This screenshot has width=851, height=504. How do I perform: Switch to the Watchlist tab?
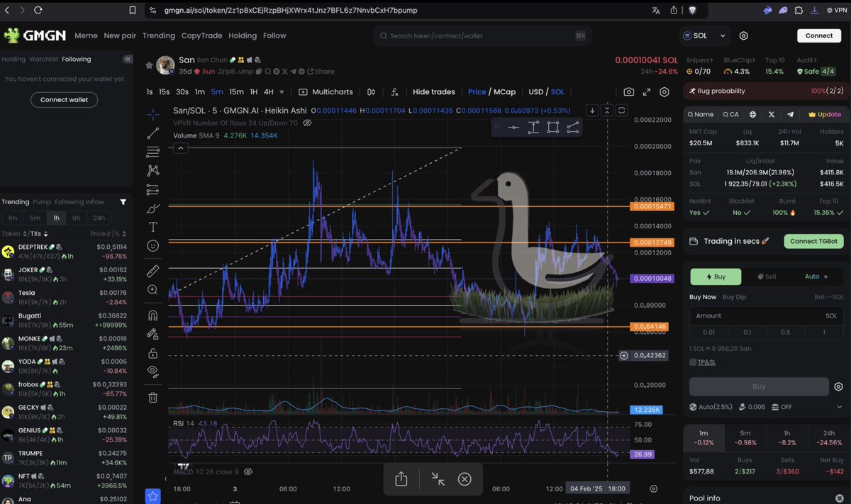pos(43,60)
